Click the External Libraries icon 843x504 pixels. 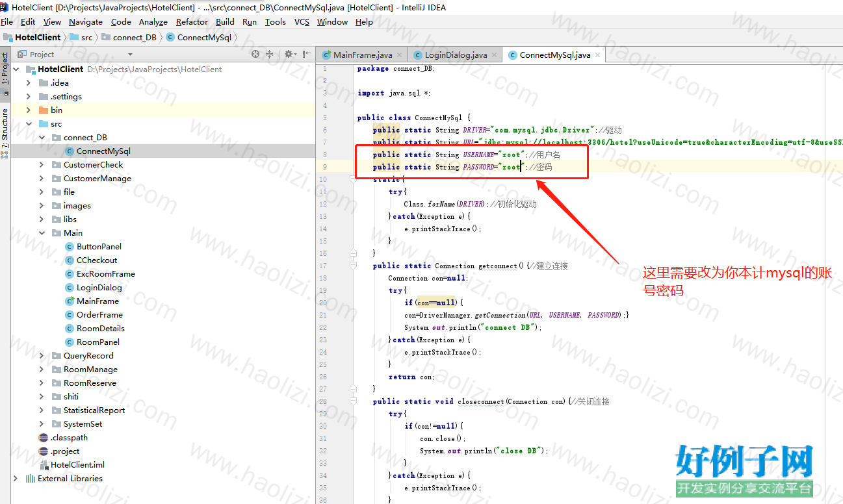[30, 479]
